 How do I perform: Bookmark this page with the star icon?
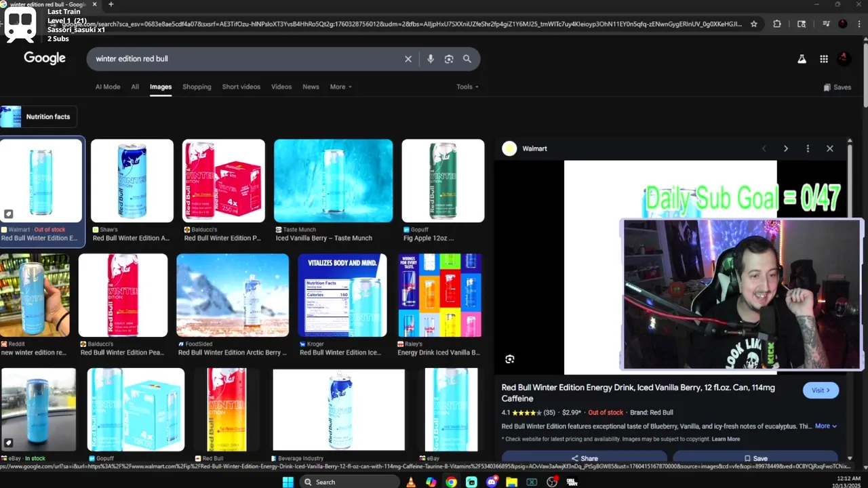(753, 24)
